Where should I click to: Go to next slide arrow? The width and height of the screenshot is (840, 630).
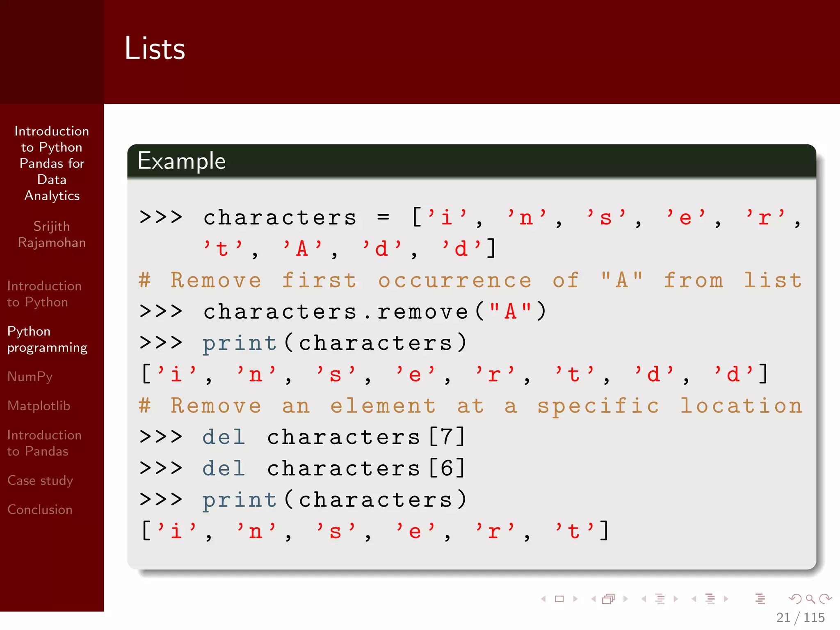575,599
